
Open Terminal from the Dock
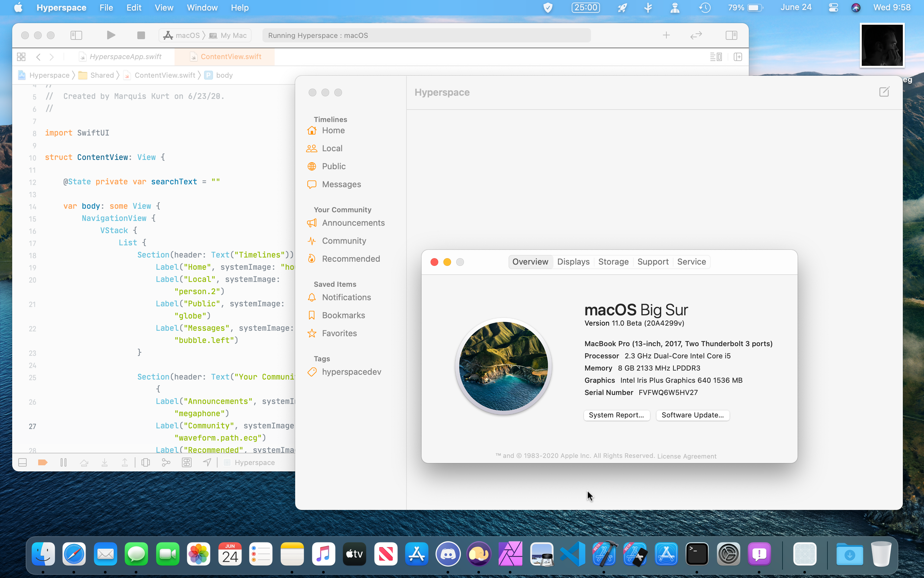[697, 554]
